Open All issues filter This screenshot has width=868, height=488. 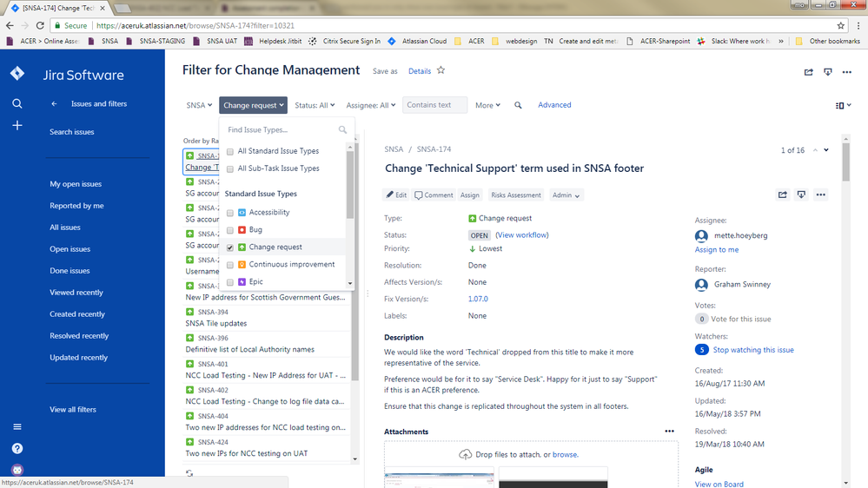65,227
